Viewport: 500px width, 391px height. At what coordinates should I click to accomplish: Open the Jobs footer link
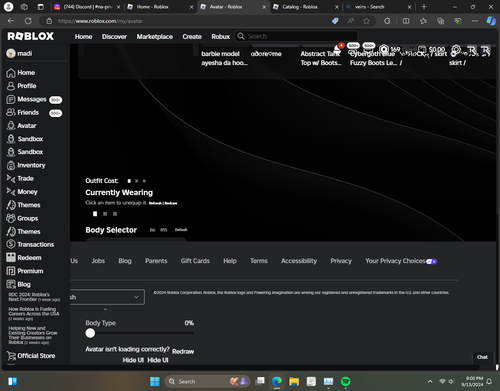coord(98,261)
